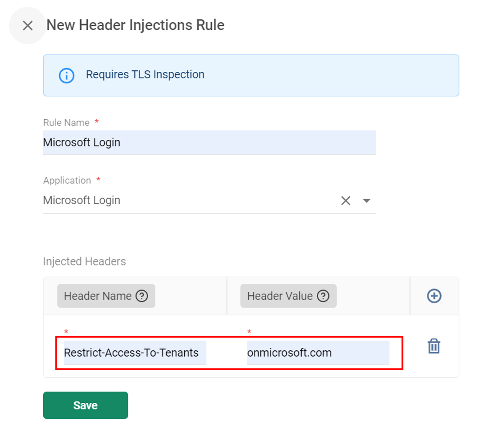This screenshot has height=441, width=504.
Task: Click the Header Name column label
Action: click(x=98, y=296)
